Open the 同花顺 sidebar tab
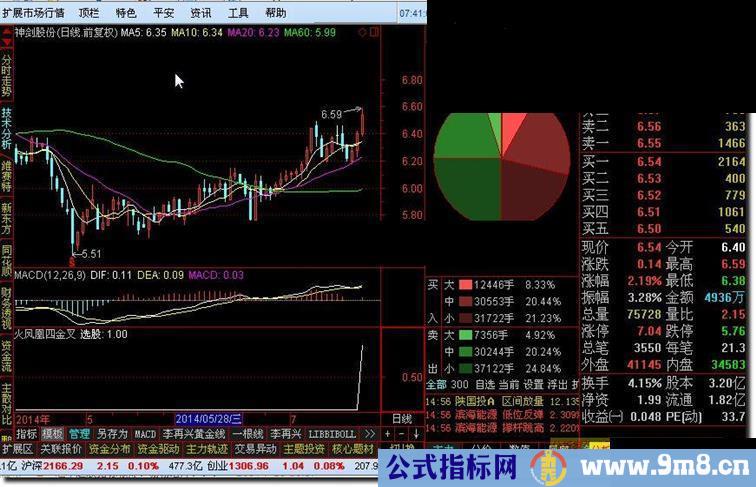Screen dimensions: 756x487 6,260
